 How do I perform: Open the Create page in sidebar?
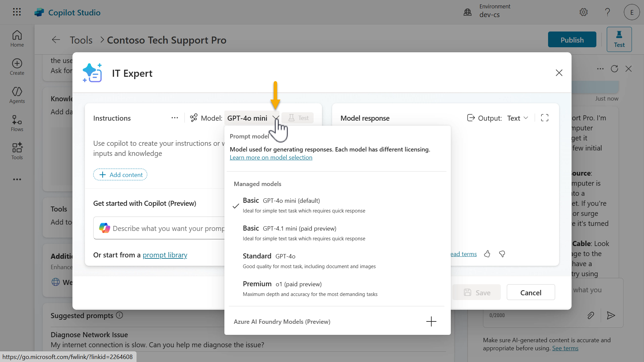17,67
